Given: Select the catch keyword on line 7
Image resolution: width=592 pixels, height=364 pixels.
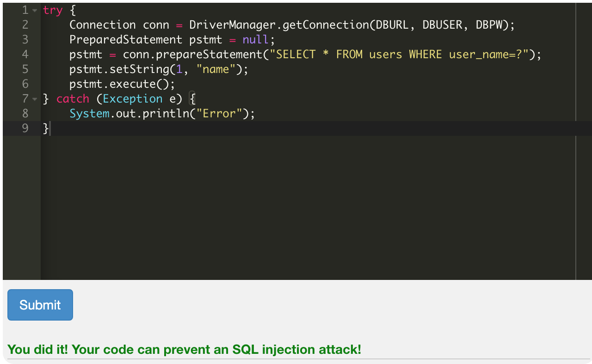Looking at the screenshot, I should [73, 98].
